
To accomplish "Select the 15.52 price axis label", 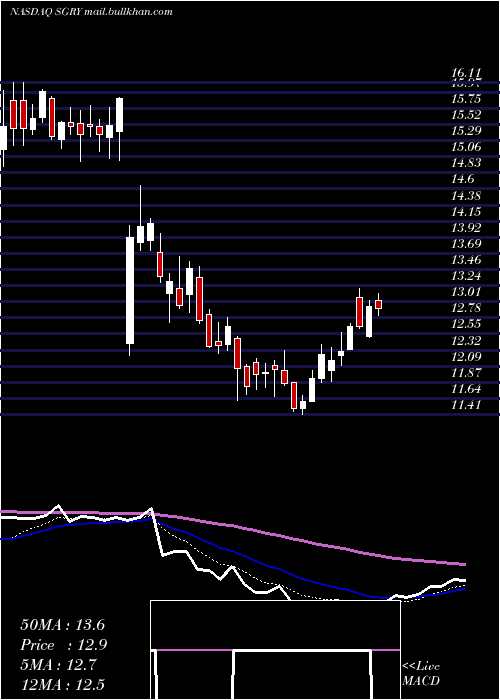I will point(466,115).
